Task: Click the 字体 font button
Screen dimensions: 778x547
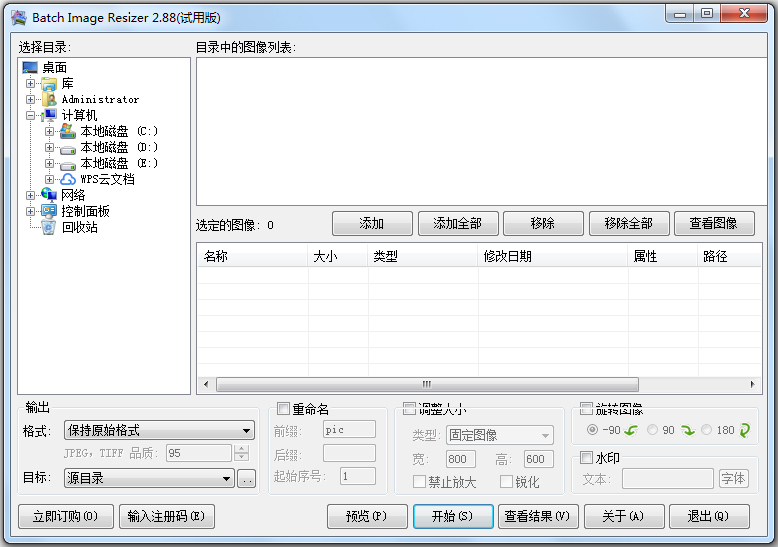Action: (x=734, y=479)
